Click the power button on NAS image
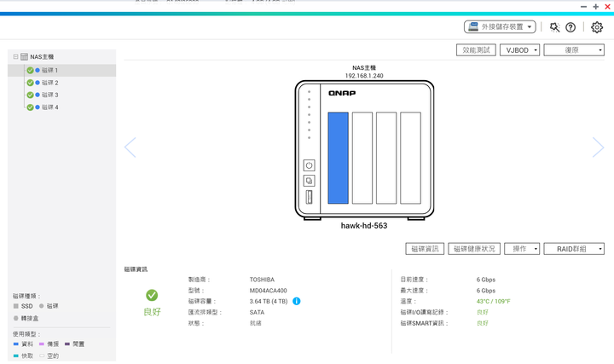The image size is (614, 364). (309, 165)
